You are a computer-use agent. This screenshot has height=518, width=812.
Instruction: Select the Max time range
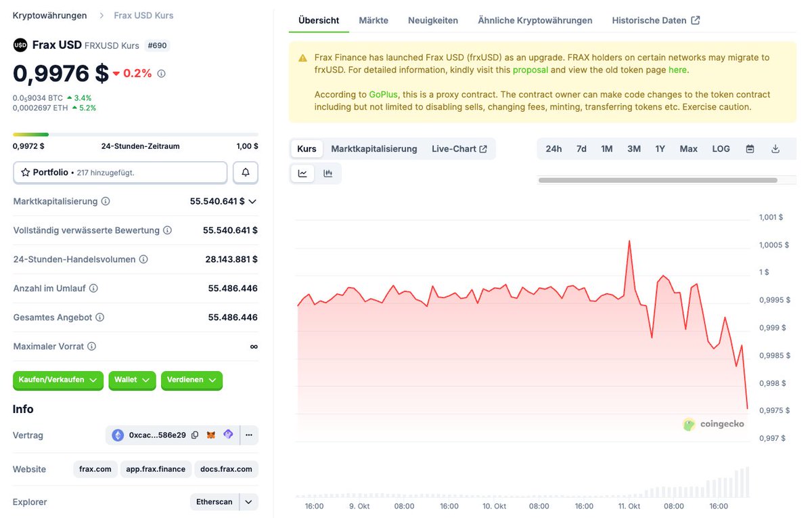(689, 149)
